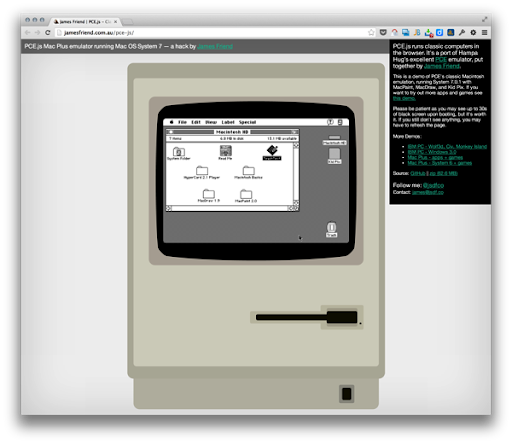The width and height of the screenshot is (512, 444).
Task: Open IBM PC Windows 3.0 demo link
Action: [432, 152]
